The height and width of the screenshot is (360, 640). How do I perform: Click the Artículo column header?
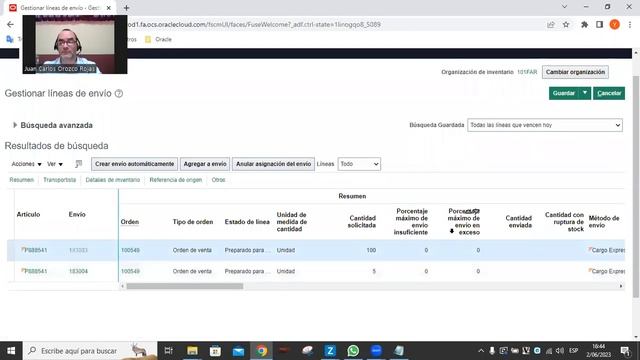28,215
